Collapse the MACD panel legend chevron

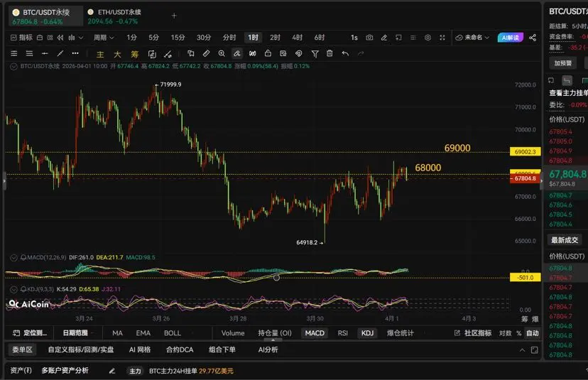pyautogui.click(x=13, y=258)
